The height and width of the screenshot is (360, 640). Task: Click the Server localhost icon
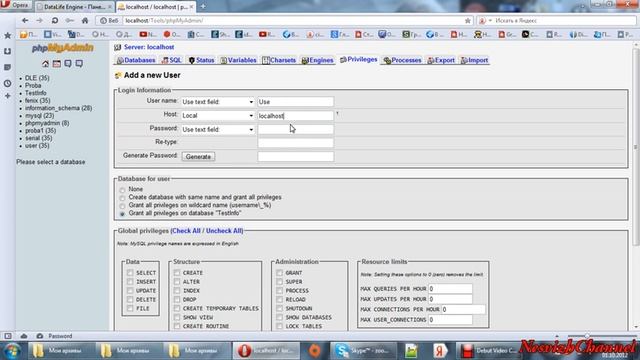click(118, 47)
